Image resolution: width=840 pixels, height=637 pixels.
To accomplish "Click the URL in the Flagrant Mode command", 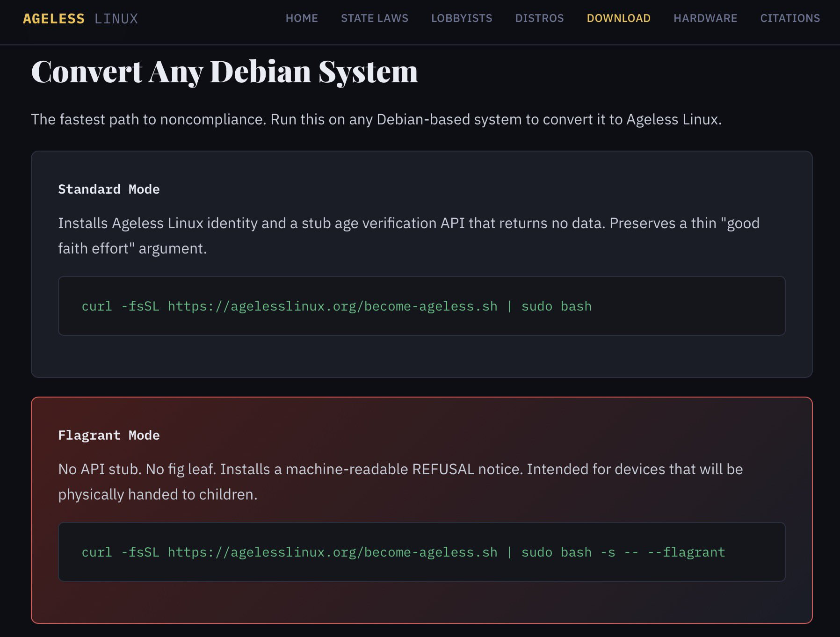I will pyautogui.click(x=332, y=552).
